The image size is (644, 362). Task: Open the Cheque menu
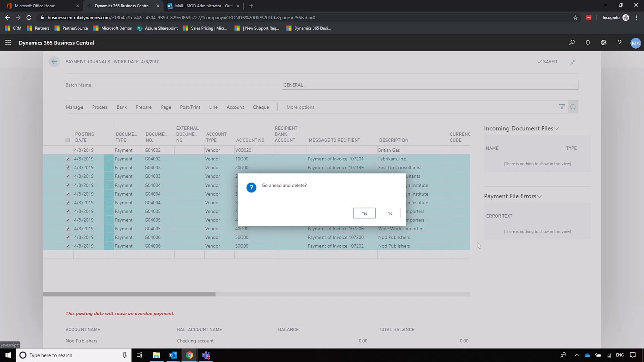[x=261, y=107]
